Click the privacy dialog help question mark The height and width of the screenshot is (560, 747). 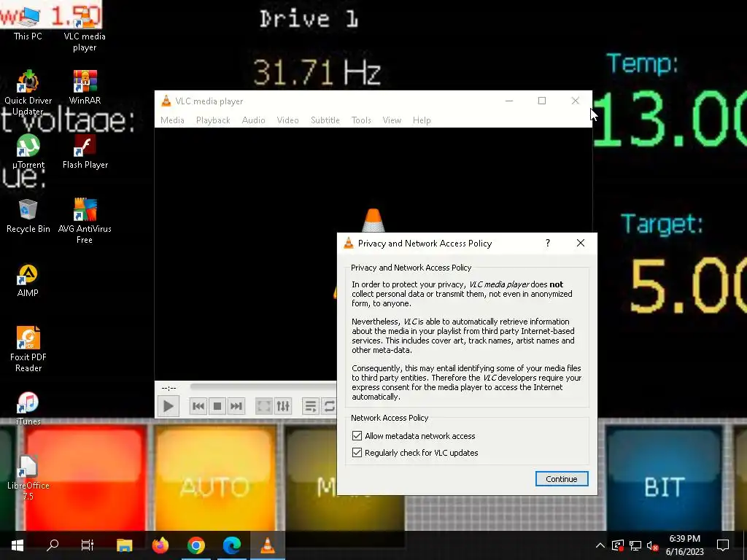[x=548, y=243]
